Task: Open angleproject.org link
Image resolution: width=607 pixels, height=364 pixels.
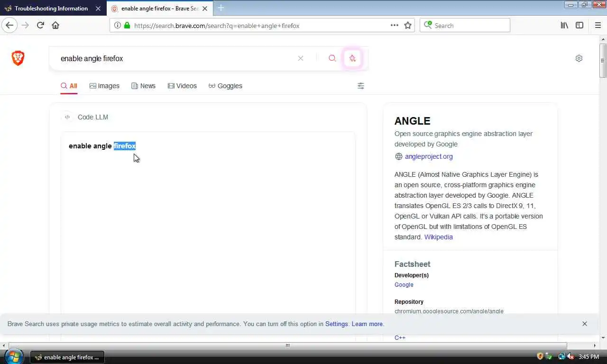Action: [x=429, y=156]
